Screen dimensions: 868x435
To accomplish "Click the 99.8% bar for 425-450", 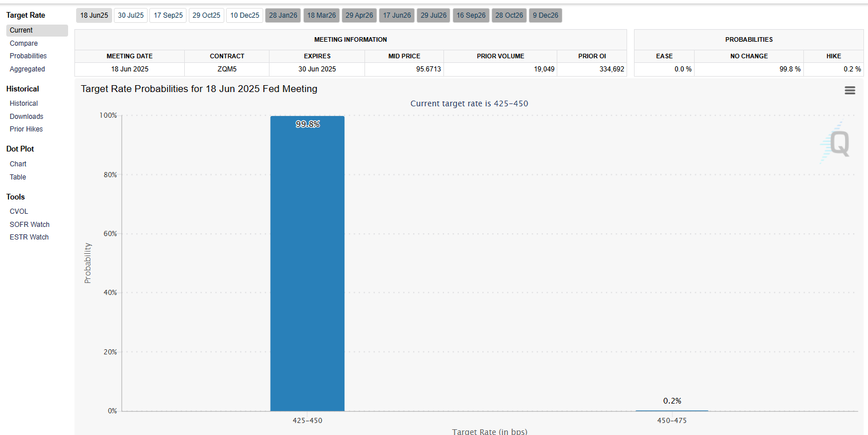I will click(307, 263).
